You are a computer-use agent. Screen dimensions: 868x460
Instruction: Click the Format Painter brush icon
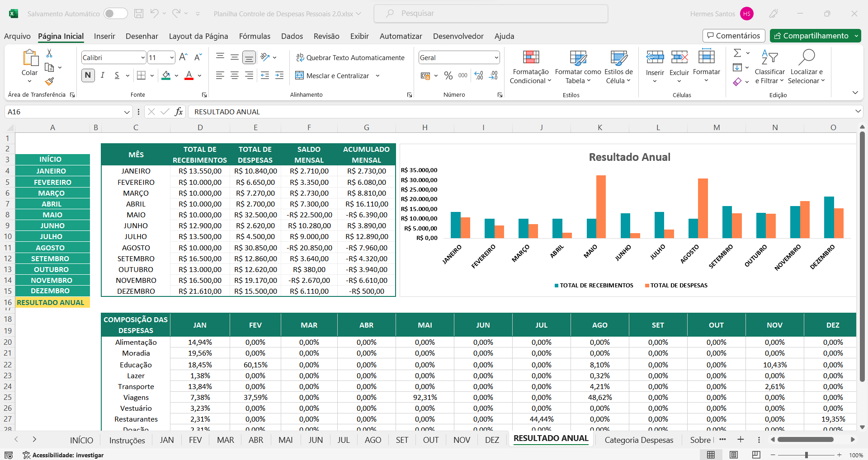[x=49, y=81]
